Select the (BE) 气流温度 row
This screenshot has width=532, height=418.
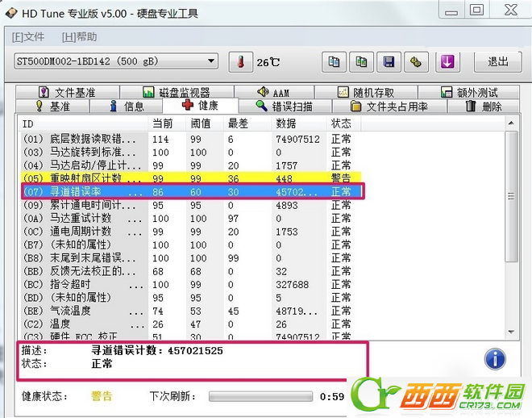191,311
